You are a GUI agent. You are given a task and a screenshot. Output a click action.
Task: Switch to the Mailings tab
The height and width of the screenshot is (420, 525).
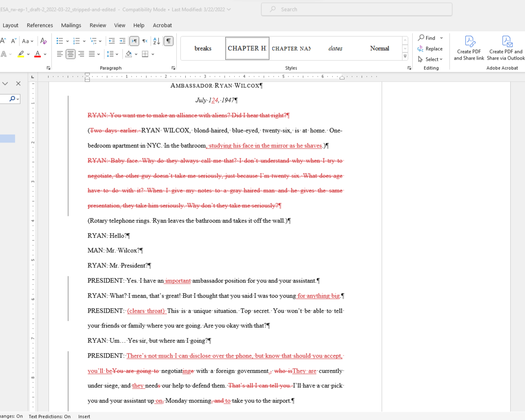pyautogui.click(x=71, y=25)
